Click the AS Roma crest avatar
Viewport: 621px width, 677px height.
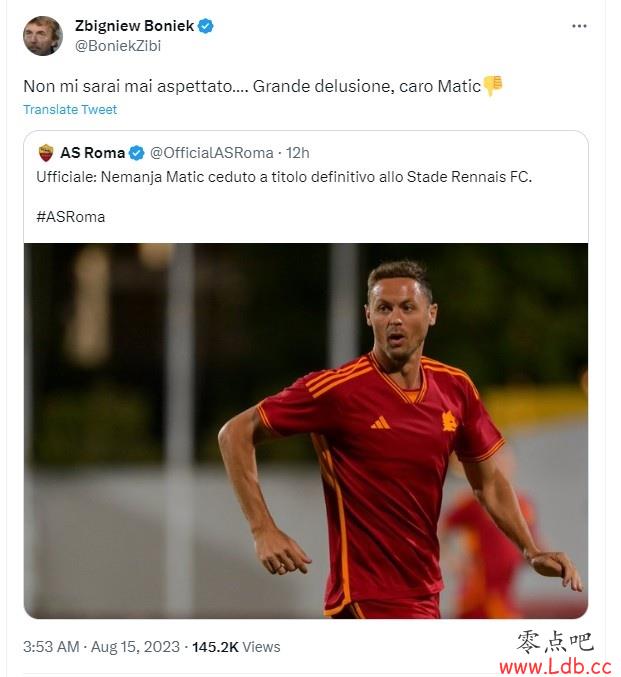[x=46, y=153]
